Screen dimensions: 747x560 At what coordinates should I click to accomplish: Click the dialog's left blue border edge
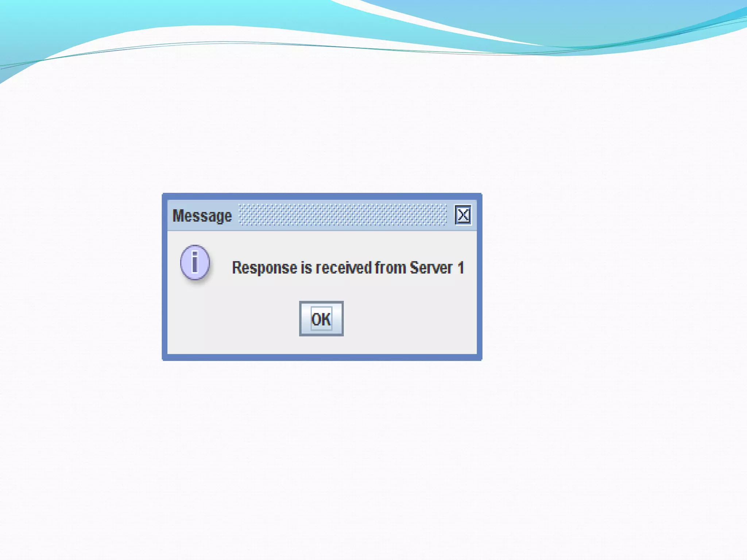165,277
